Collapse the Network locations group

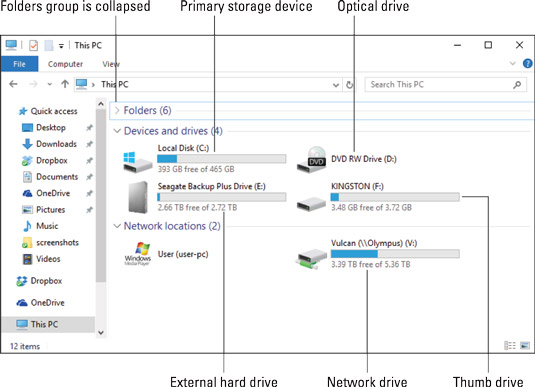click(x=117, y=226)
